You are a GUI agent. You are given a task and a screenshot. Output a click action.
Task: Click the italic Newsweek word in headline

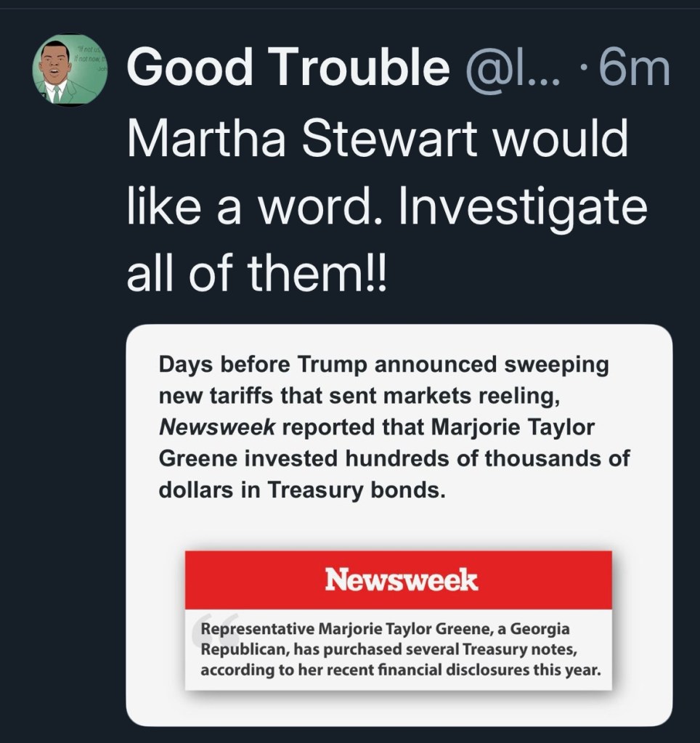click(217, 427)
